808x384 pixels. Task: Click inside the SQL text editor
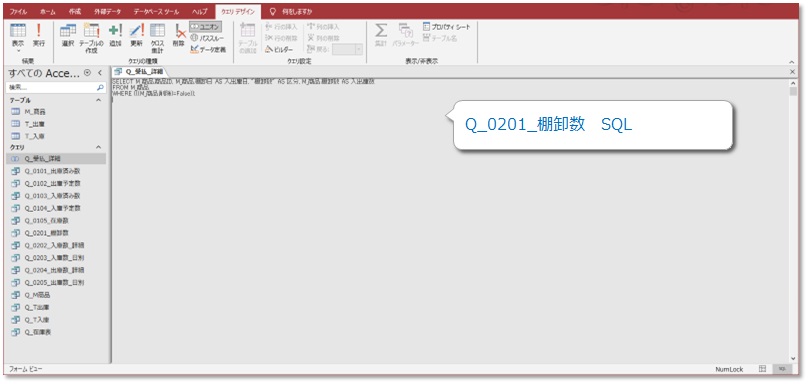tap(450, 222)
